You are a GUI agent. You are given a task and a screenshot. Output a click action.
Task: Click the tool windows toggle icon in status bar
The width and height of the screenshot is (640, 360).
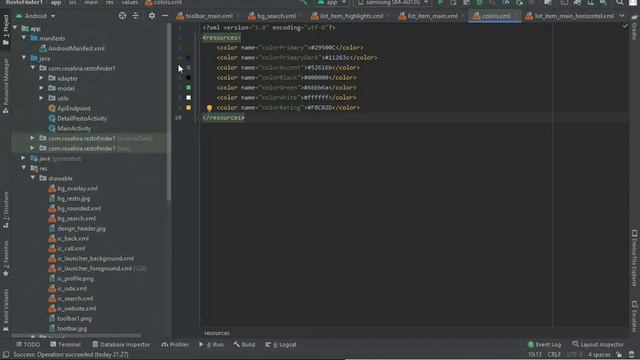pos(6,355)
